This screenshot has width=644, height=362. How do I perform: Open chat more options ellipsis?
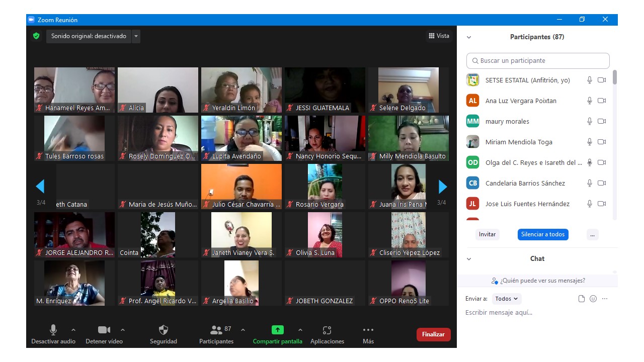(x=605, y=299)
